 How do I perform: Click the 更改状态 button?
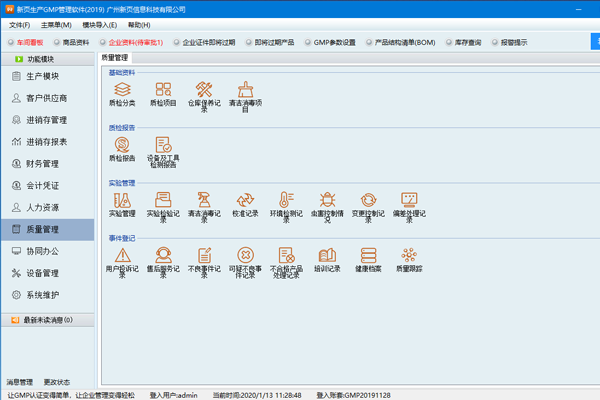click(x=57, y=382)
